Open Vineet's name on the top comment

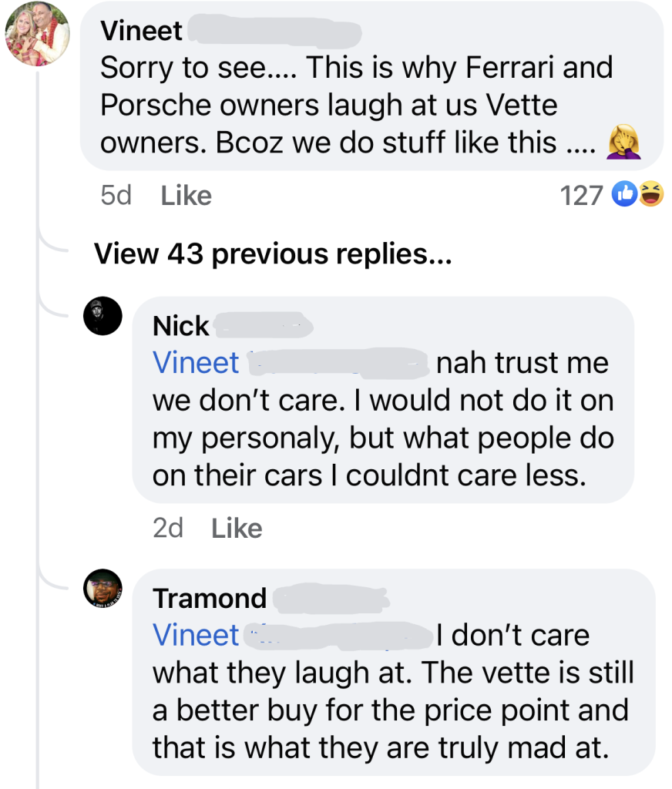pyautogui.click(x=142, y=32)
